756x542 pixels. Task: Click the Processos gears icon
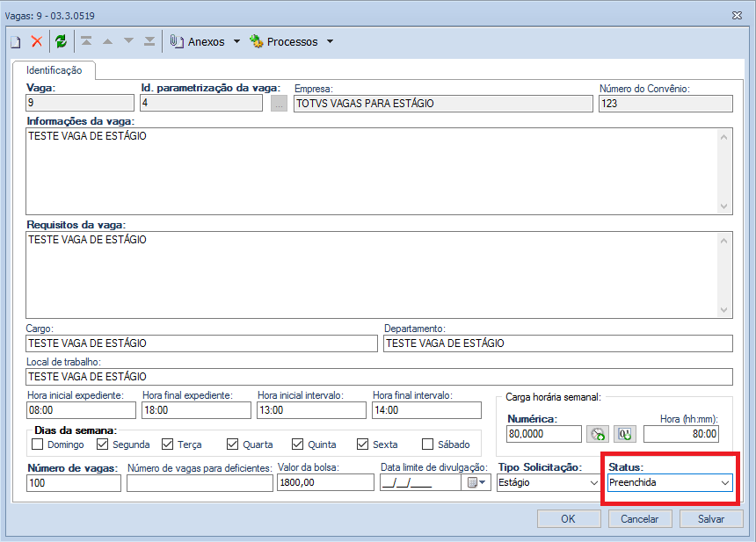point(256,41)
